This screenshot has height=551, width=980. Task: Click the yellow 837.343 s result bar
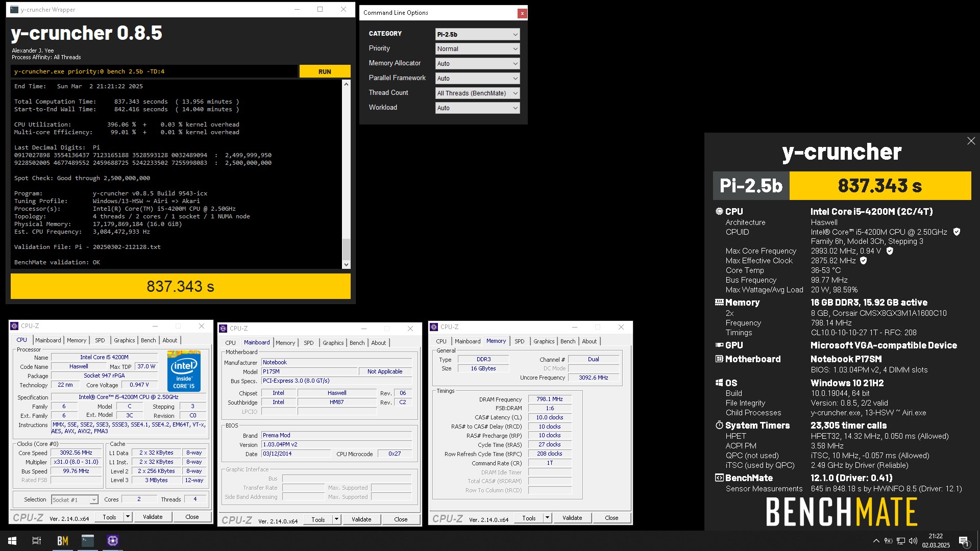click(x=180, y=286)
